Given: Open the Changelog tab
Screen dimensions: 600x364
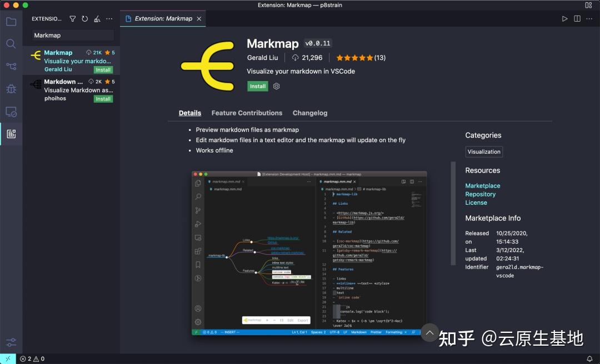Looking at the screenshot, I should pyautogui.click(x=310, y=113).
